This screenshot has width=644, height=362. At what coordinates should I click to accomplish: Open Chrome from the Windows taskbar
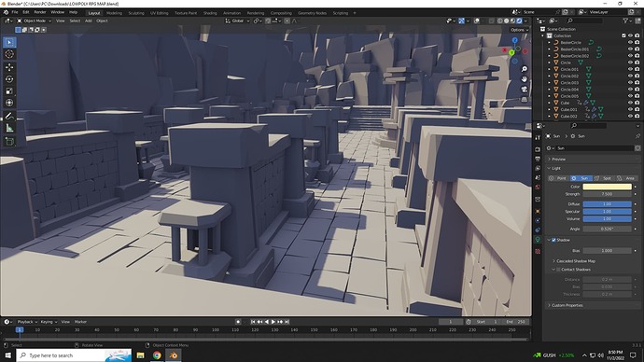[157, 355]
